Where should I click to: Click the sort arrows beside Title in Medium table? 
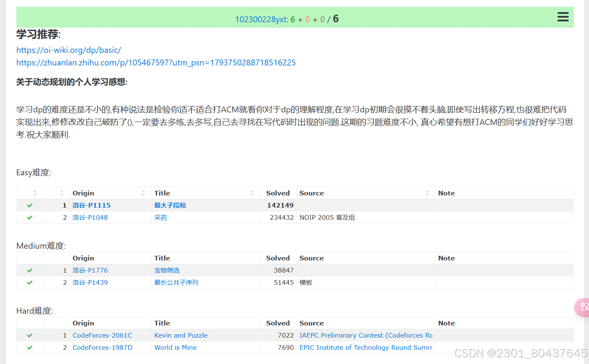(252, 258)
